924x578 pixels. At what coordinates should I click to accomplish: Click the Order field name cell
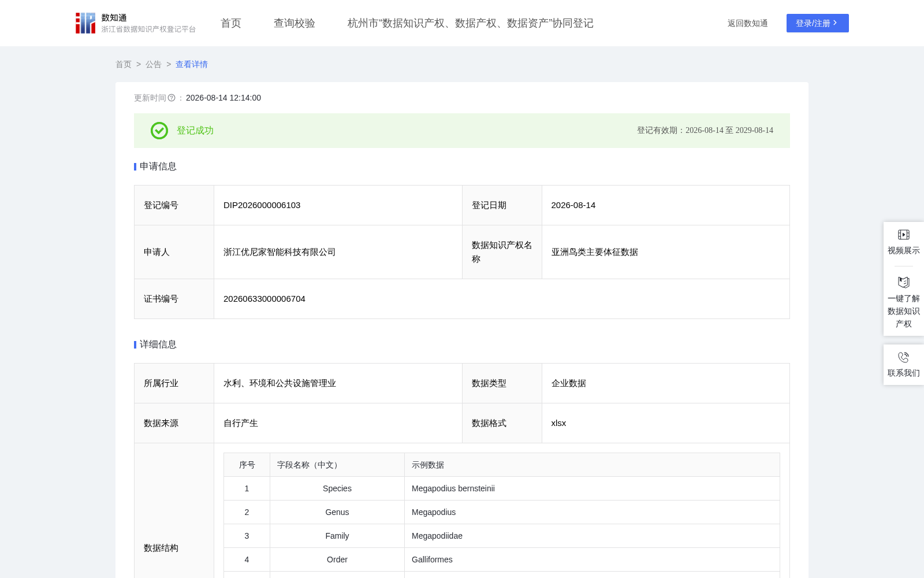click(x=337, y=560)
